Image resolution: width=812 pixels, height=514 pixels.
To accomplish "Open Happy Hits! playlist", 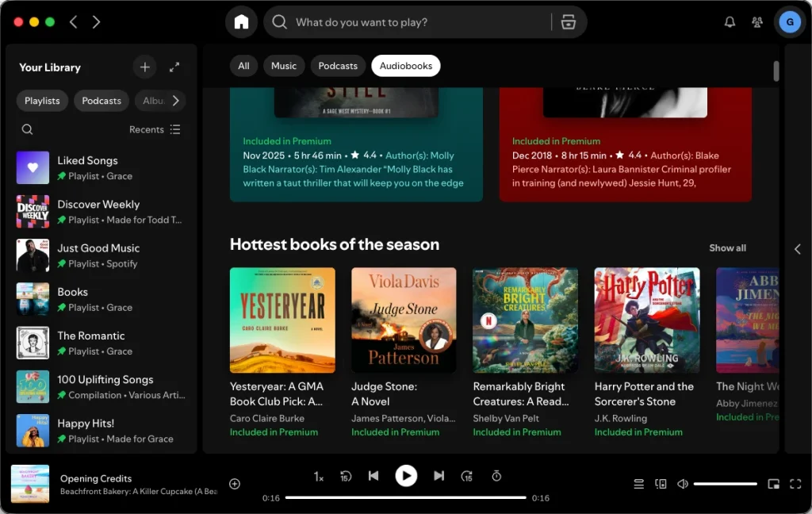I will click(101, 431).
